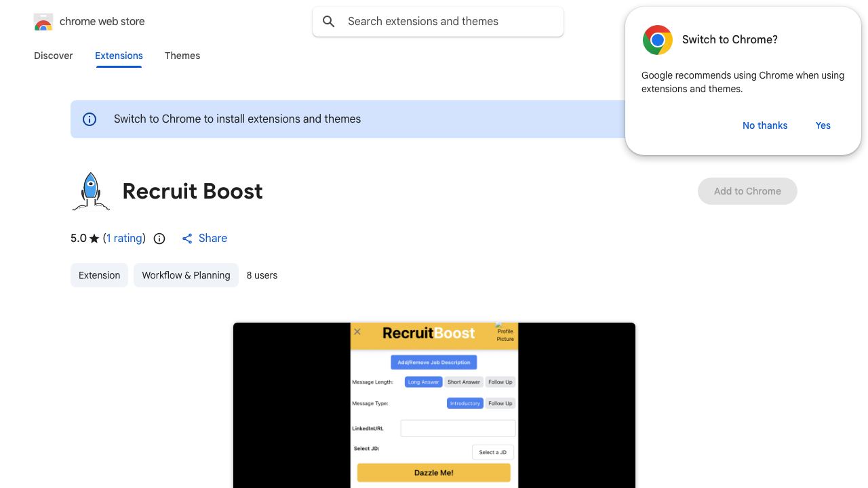Image resolution: width=868 pixels, height=488 pixels.
Task: Click the Add to Chrome button
Action: pos(747,191)
